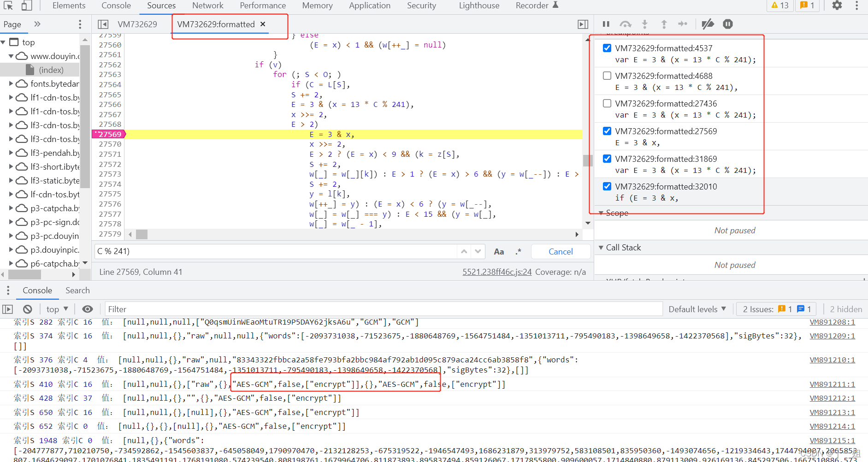
Task: Create live expression with eye icon
Action: (87, 309)
